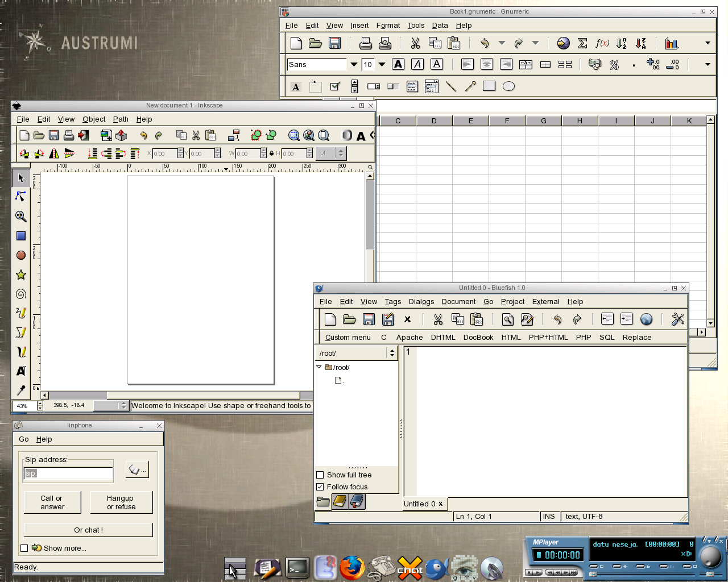Click the Cut scissors icon in Gnumeric
Viewport: 728px width, 582px height.
(415, 43)
